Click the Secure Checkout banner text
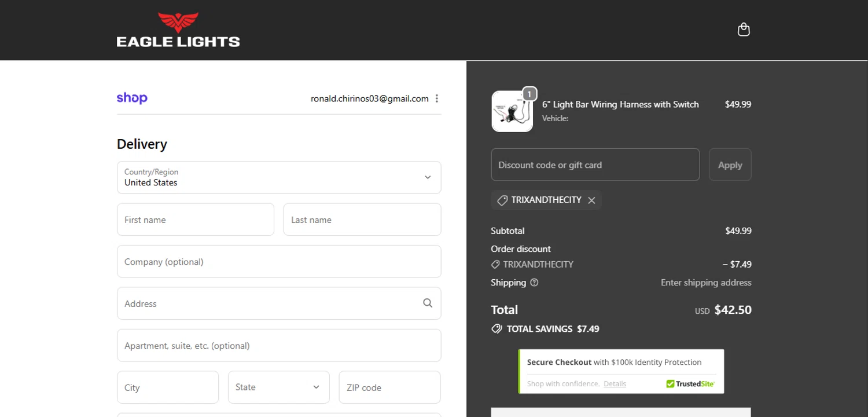The height and width of the screenshot is (417, 868). pyautogui.click(x=614, y=362)
